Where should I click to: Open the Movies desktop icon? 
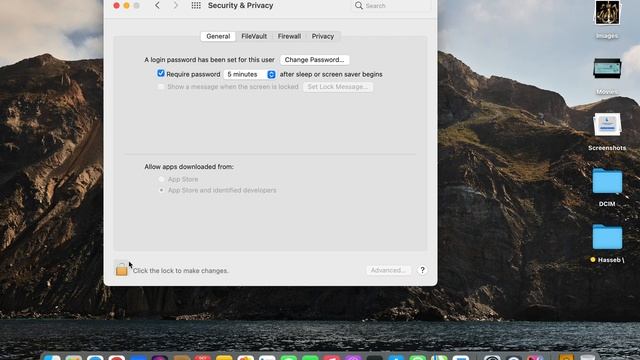coord(607,68)
